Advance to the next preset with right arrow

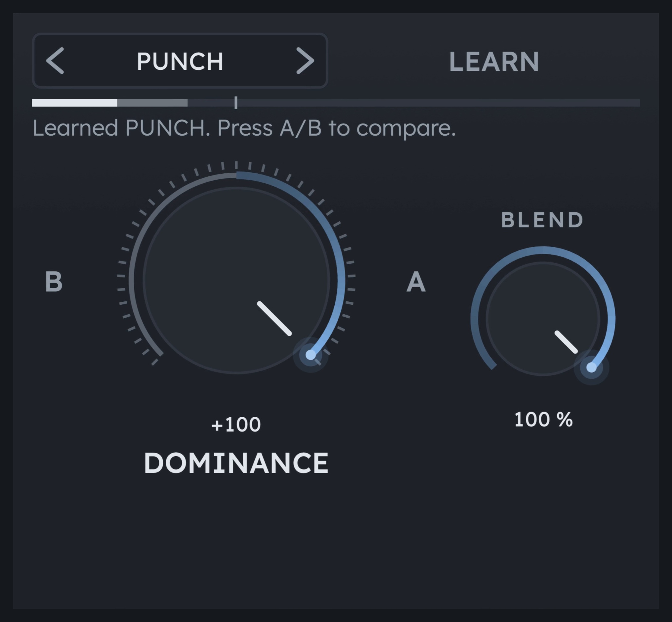(x=305, y=61)
